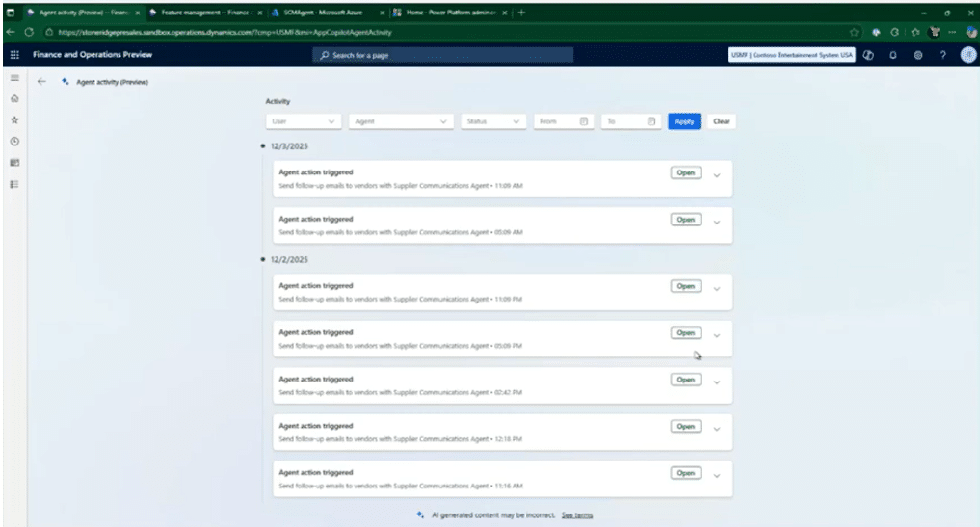Image resolution: width=980 pixels, height=527 pixels.
Task: Switch to Power Platform admin center tab
Action: point(451,13)
